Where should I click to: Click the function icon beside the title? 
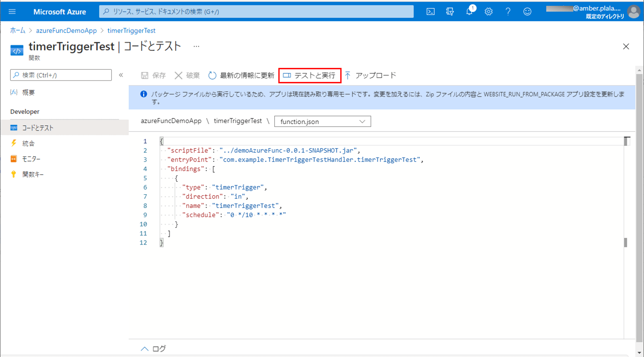coord(17,50)
